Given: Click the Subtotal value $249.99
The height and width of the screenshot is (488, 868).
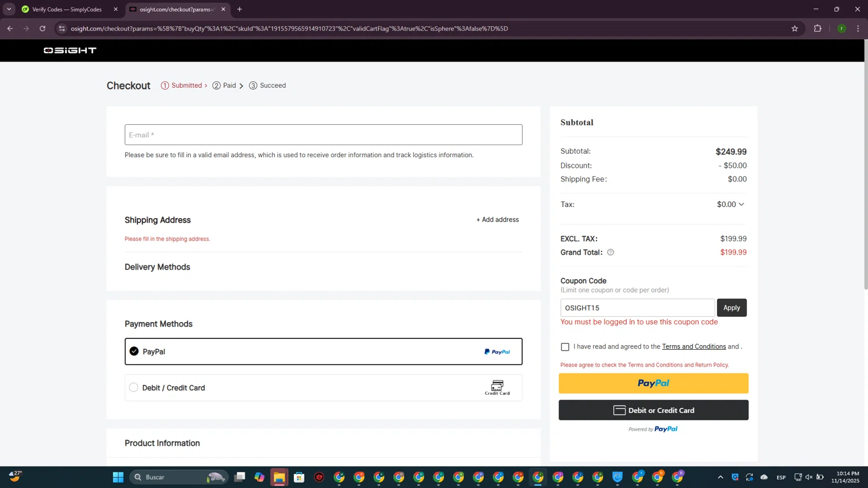Looking at the screenshot, I should [x=731, y=151].
